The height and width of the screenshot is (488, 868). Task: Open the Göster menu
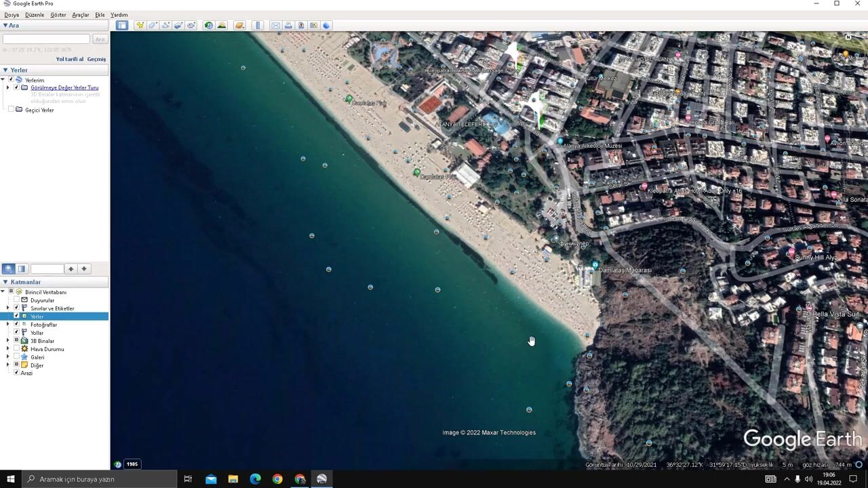tap(58, 15)
